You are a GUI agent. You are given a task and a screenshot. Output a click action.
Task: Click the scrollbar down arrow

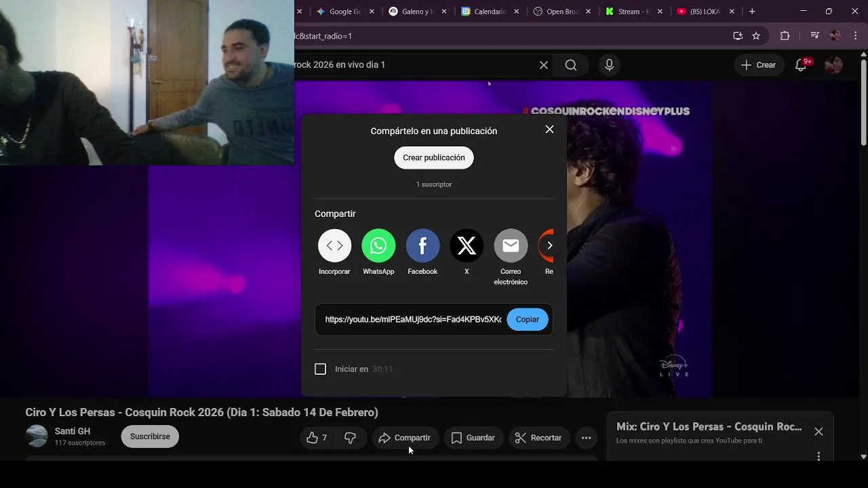(863, 456)
